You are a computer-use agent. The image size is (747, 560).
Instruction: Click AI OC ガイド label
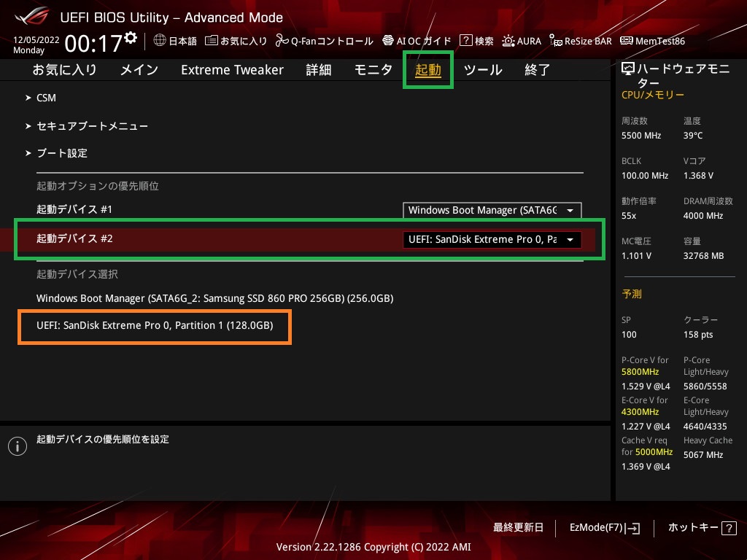(x=424, y=41)
